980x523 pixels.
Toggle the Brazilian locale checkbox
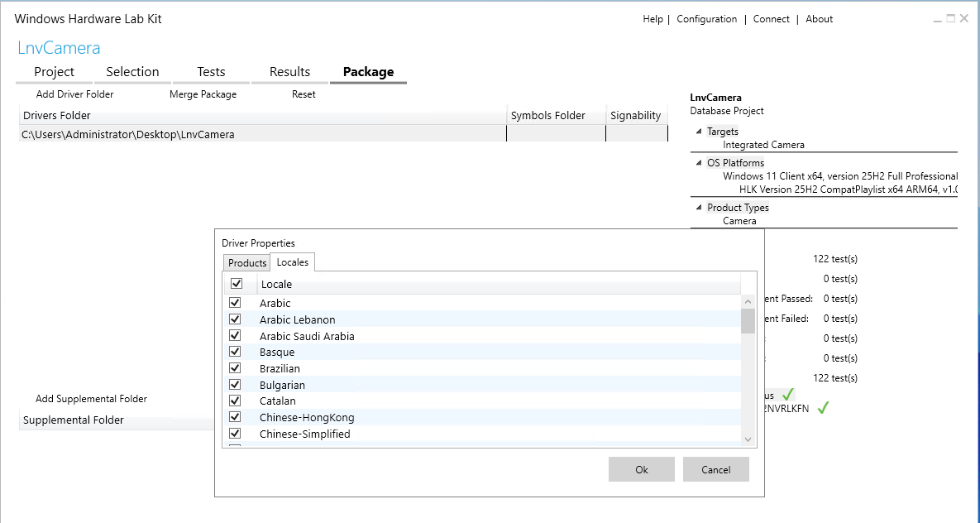(x=235, y=368)
